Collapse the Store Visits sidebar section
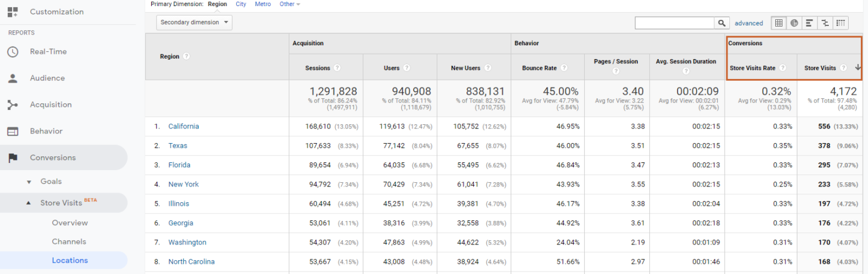This screenshot has height=274, width=868. click(29, 203)
